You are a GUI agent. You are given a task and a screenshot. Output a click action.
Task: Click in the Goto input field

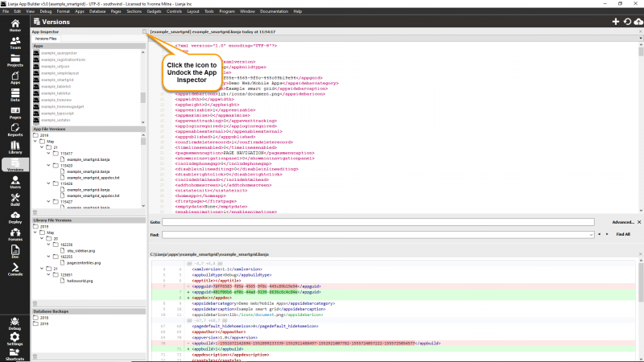378,222
